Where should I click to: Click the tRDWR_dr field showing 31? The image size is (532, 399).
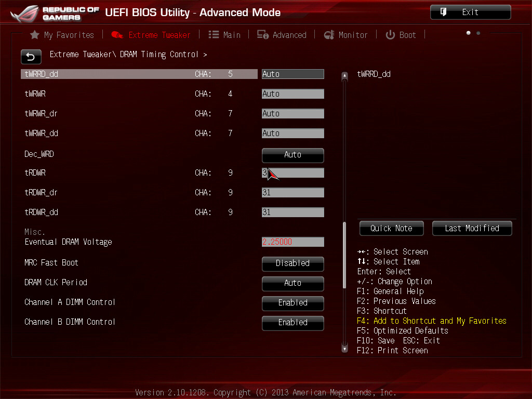click(293, 192)
